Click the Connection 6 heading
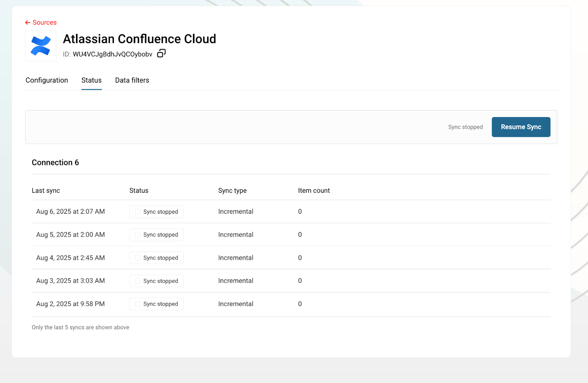Image resolution: width=588 pixels, height=383 pixels. [x=55, y=163]
